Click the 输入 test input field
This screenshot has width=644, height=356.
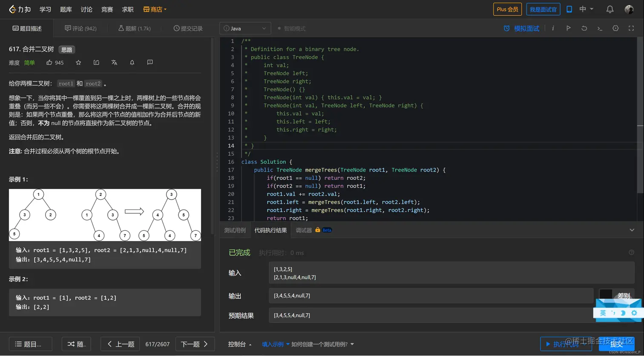point(451,273)
